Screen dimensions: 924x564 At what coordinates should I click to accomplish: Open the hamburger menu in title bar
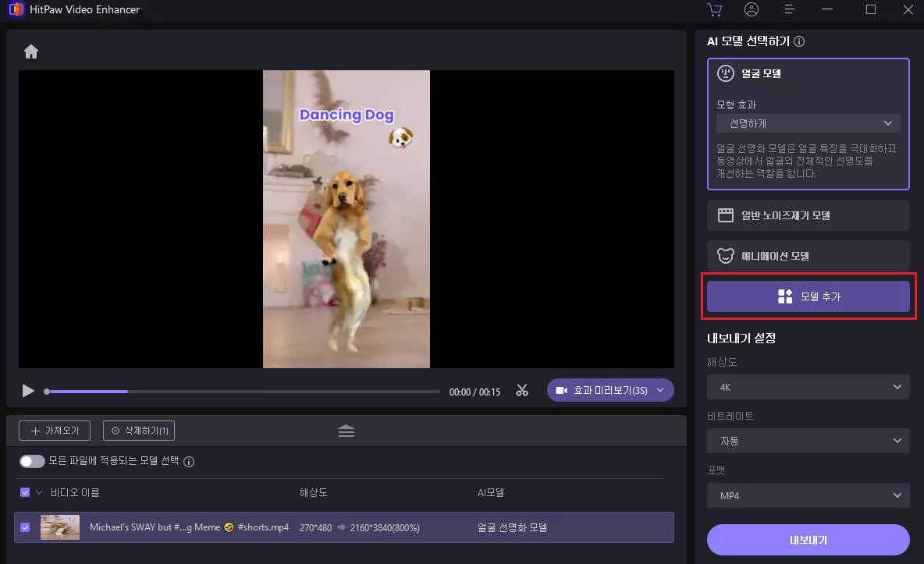790,10
